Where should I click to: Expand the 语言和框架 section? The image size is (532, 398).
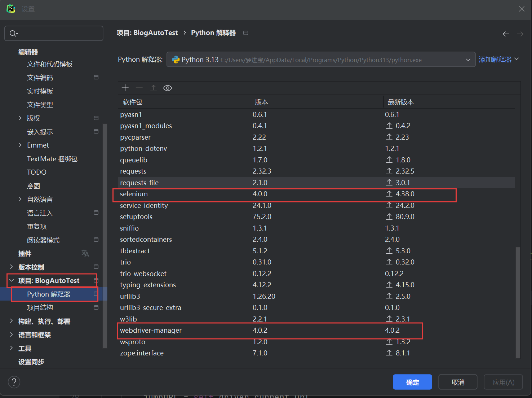point(12,334)
